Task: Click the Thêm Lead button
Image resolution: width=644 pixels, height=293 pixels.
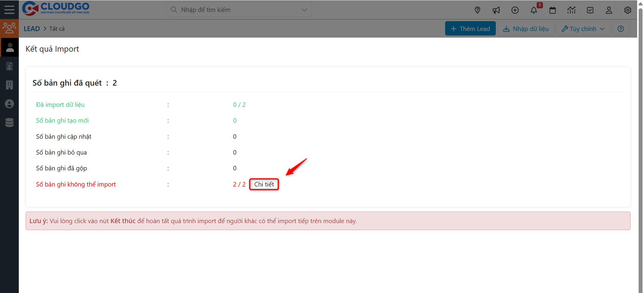Action: coord(470,28)
